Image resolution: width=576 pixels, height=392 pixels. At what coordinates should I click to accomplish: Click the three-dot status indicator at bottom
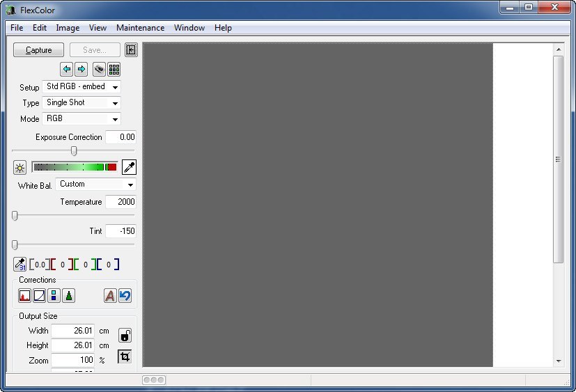click(x=154, y=380)
